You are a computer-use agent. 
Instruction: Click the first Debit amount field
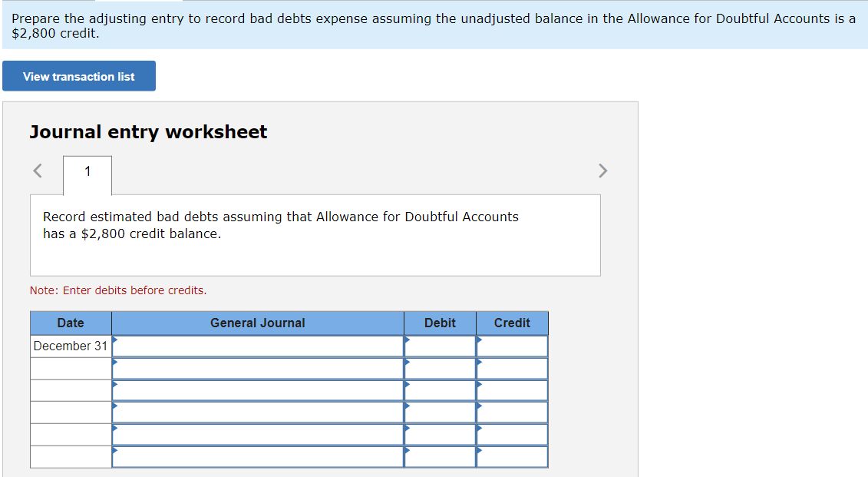pyautogui.click(x=440, y=346)
